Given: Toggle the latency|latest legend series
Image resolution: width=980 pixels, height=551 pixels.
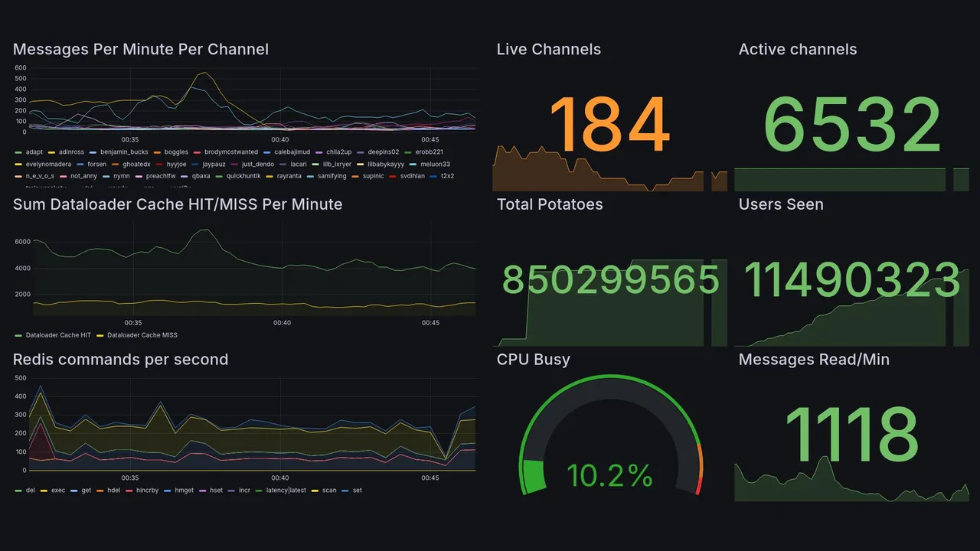Looking at the screenshot, I should click(x=286, y=491).
